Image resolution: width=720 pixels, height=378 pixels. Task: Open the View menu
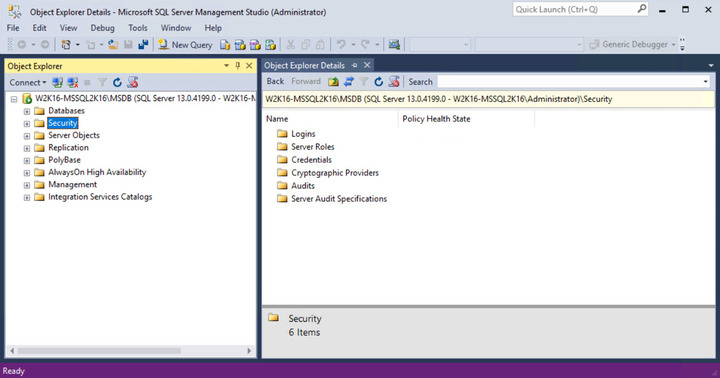[68, 28]
